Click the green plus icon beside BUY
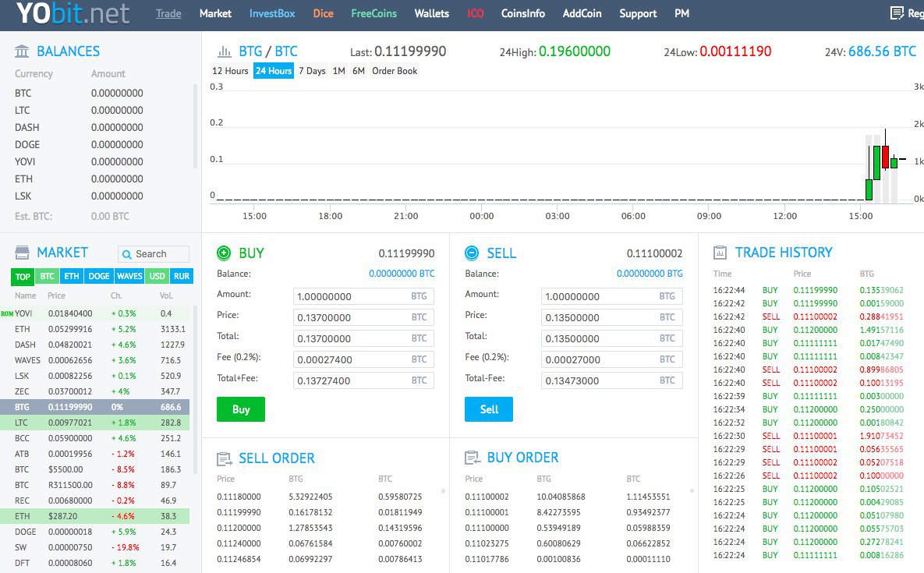This screenshot has height=573, width=924. click(x=224, y=253)
